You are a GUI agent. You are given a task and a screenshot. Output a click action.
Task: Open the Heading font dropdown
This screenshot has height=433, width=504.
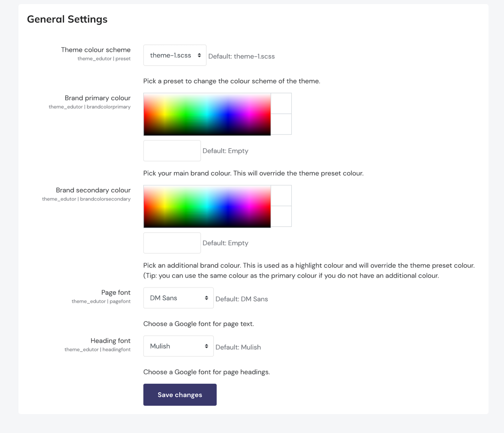pyautogui.click(x=178, y=346)
